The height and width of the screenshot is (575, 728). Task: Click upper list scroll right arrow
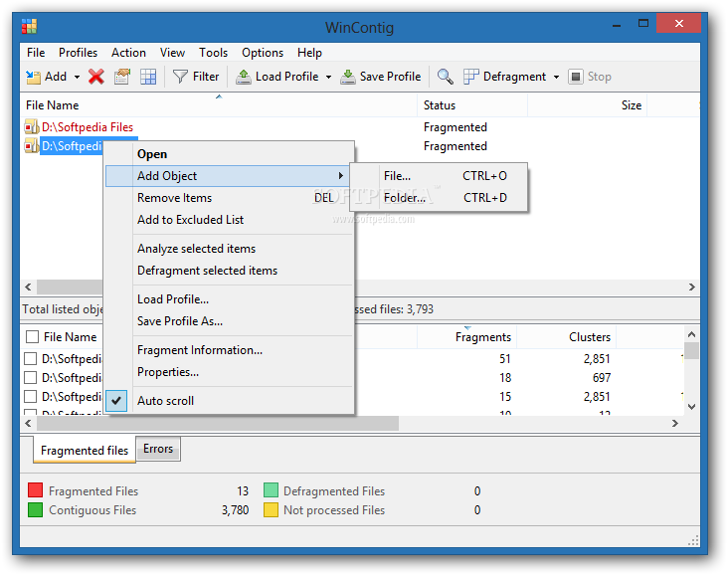pos(692,287)
